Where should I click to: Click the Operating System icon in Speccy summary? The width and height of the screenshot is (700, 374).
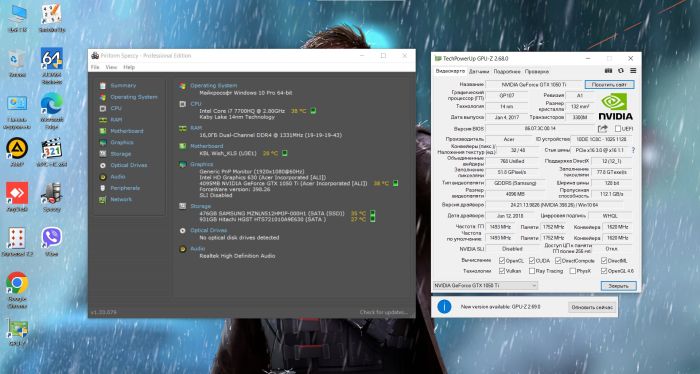(x=183, y=86)
